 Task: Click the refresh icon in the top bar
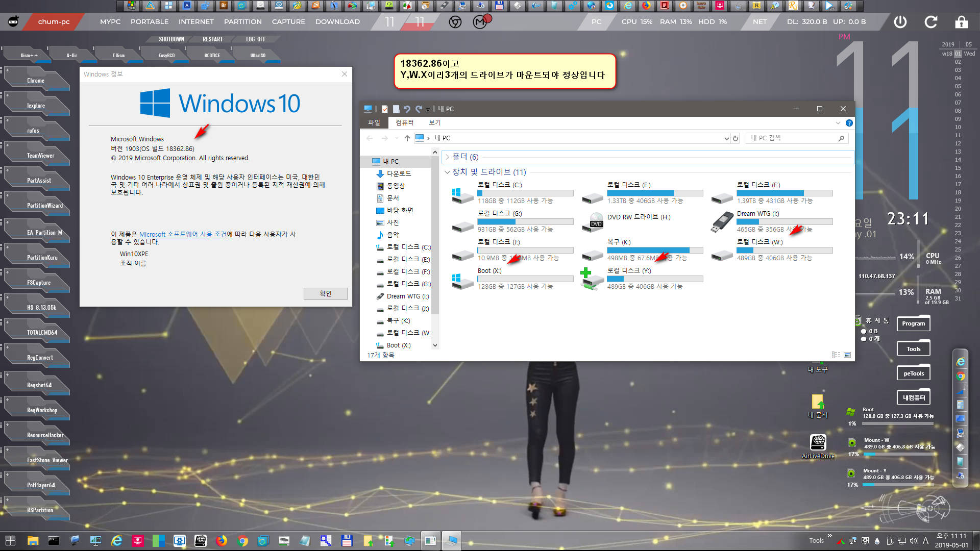[x=931, y=22]
